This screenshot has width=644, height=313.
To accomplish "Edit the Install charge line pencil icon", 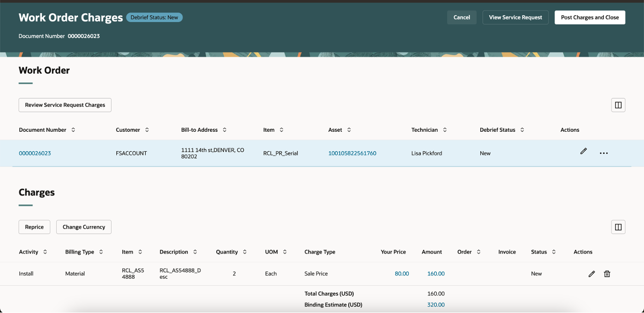I will pos(591,274).
